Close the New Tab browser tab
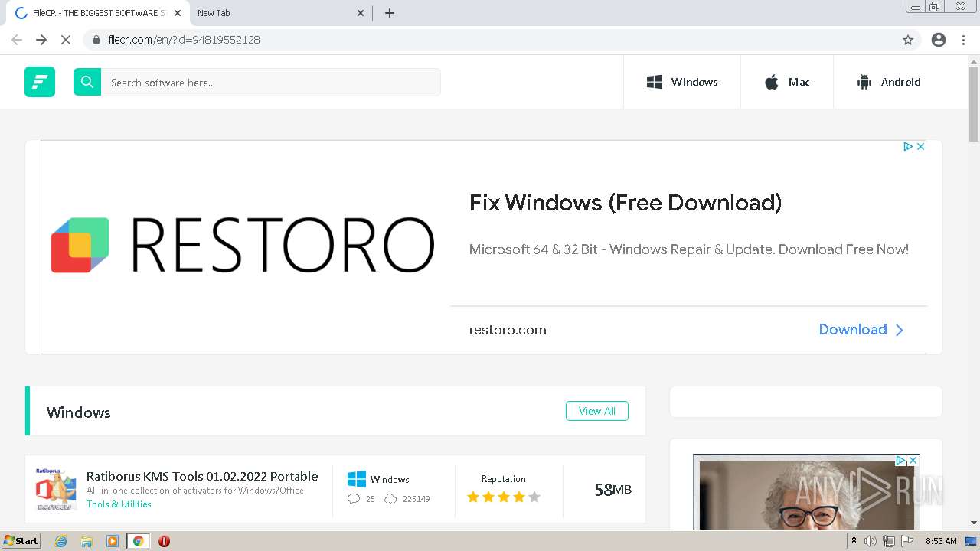 361,13
